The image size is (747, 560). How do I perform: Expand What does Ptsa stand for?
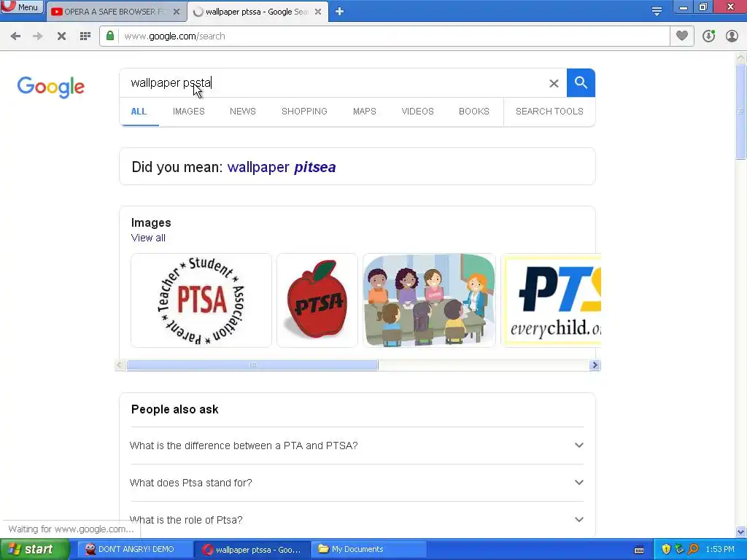[x=357, y=483]
